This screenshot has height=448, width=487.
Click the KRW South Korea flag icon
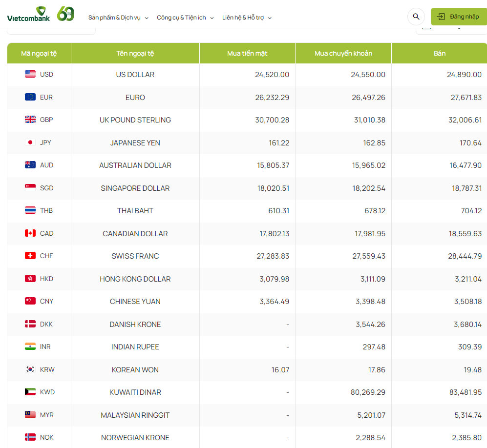(x=30, y=369)
